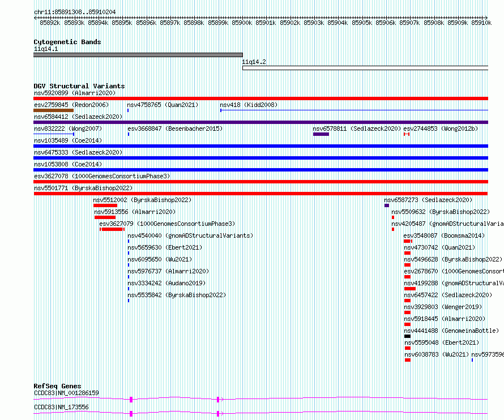The width and height of the screenshot is (504, 420).
Task: Open the nsv4758765 (Quan2021) variant label
Action: coord(163,105)
